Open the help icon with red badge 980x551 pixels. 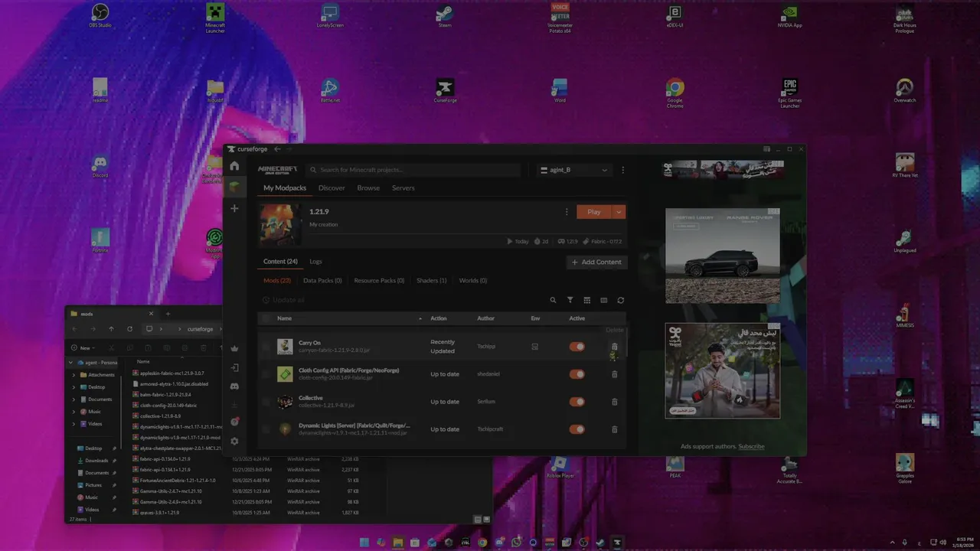pos(234,422)
